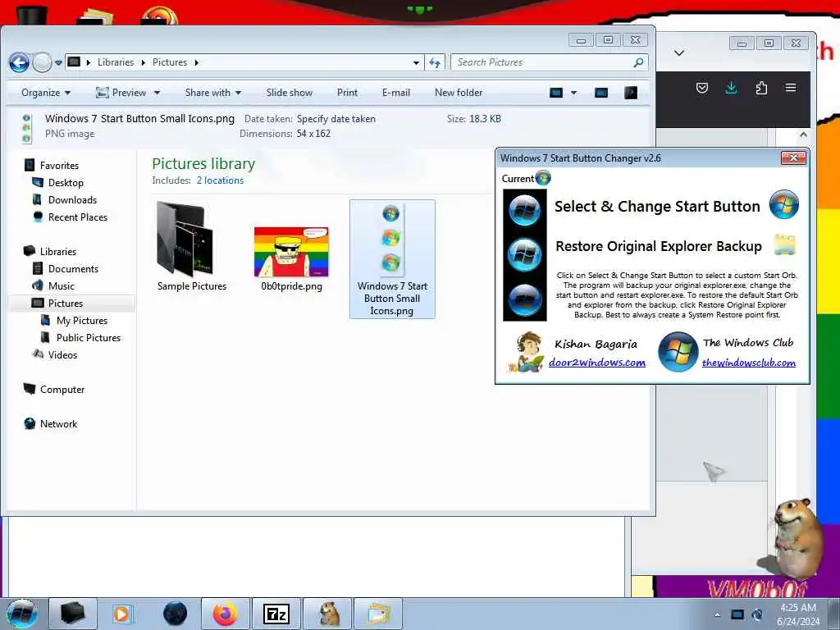The image size is (840, 630).
Task: Select Pictures library in navigation tree
Action: (x=66, y=304)
